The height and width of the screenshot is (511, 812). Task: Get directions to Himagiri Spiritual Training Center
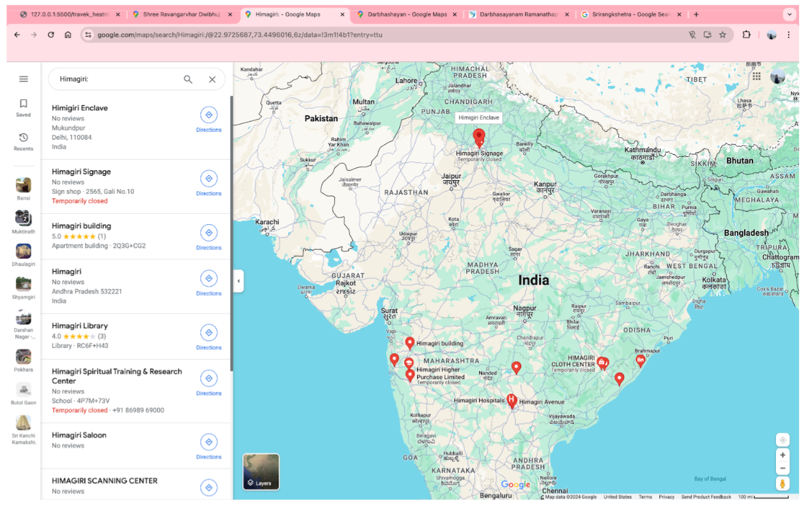[x=209, y=383]
